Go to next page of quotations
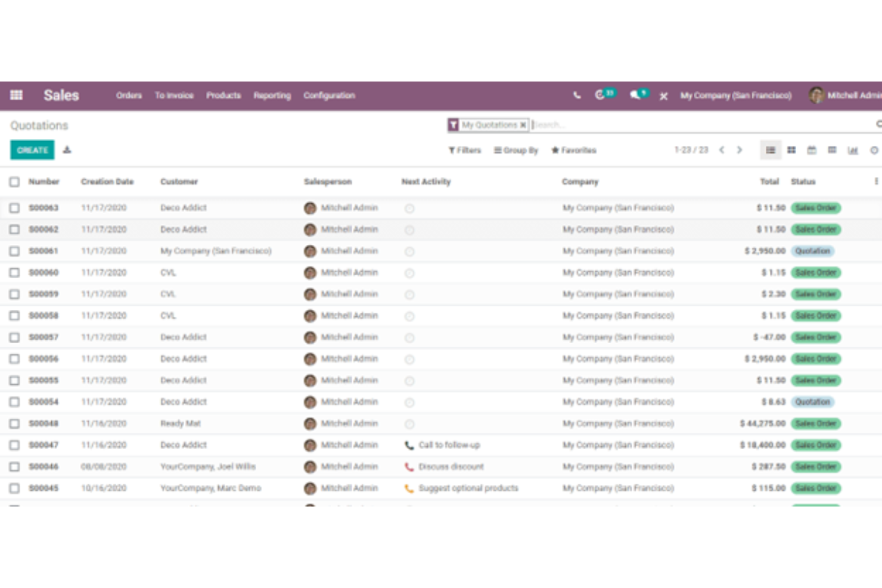882x588 pixels. tap(740, 150)
